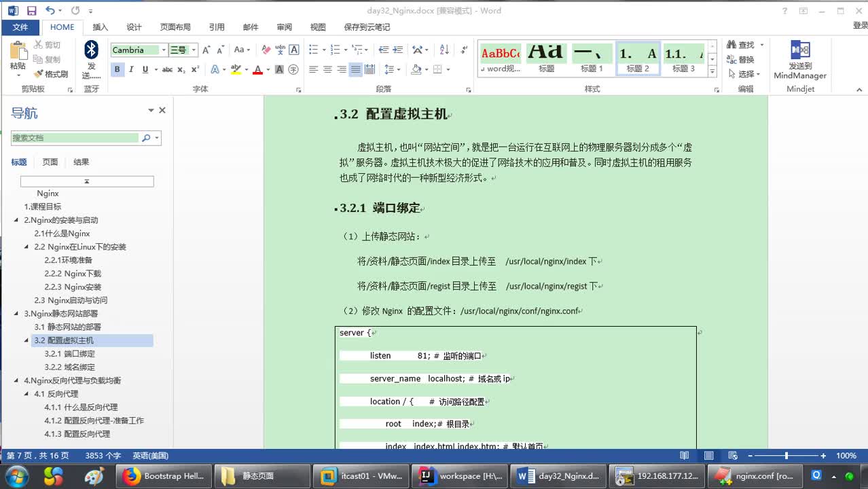
Task: Switch to the 引用 References tab
Action: click(x=217, y=27)
